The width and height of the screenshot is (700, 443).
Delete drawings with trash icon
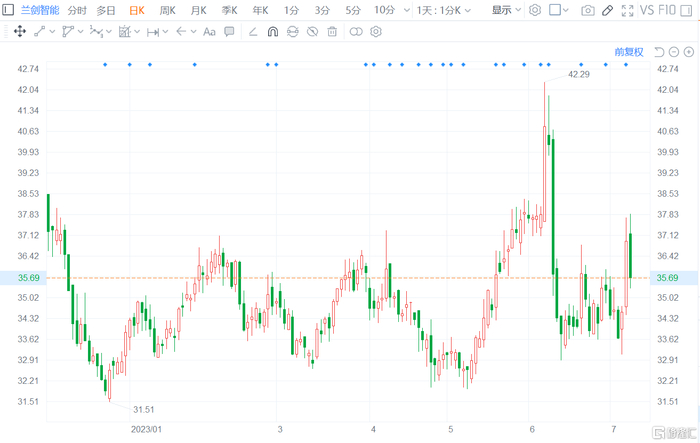tap(332, 31)
